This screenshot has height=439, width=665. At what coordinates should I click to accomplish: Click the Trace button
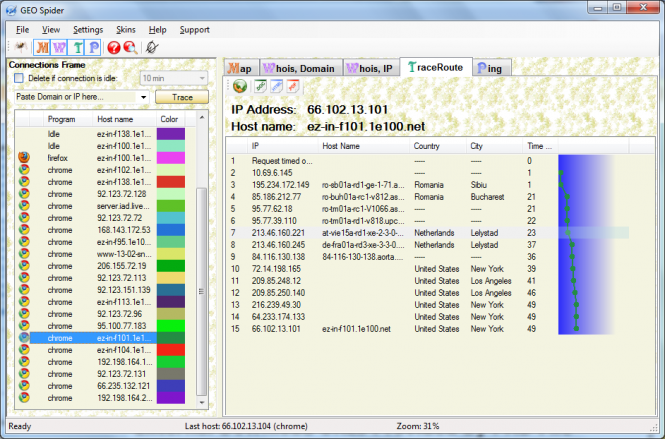[x=182, y=97]
